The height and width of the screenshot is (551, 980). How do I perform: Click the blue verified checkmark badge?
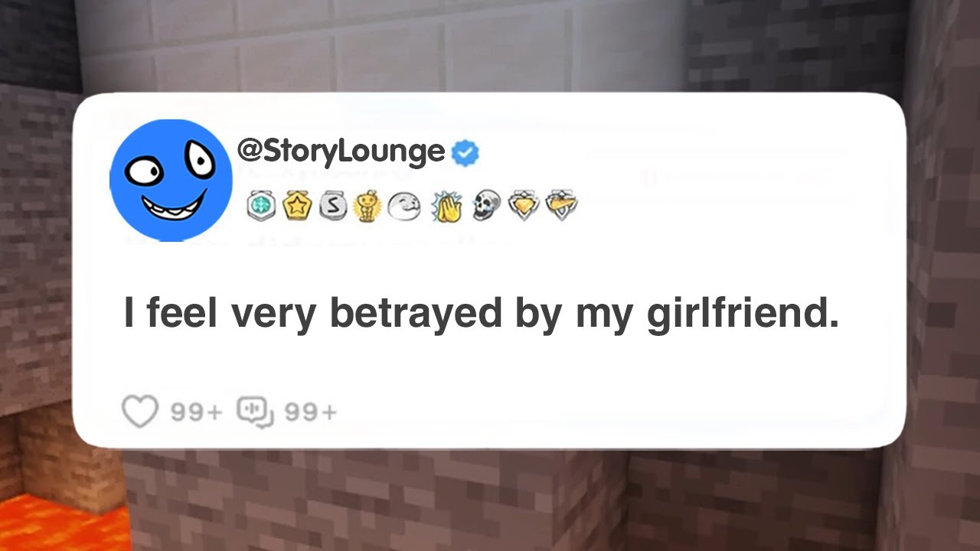[465, 152]
